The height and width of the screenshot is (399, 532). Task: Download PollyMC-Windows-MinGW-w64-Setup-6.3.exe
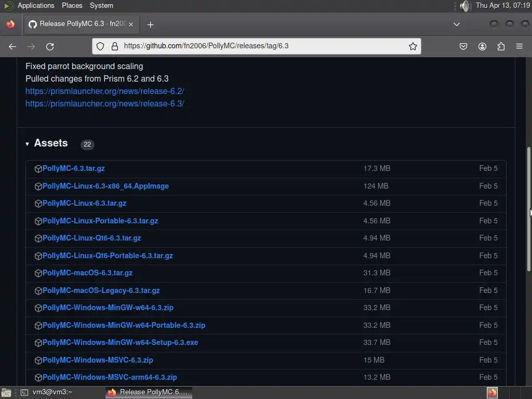[120, 343]
